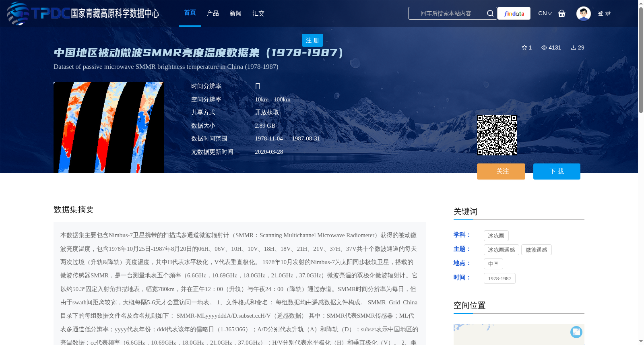The width and height of the screenshot is (644, 345).
Task: Click the 空间位置 map preview
Action: click(x=519, y=335)
